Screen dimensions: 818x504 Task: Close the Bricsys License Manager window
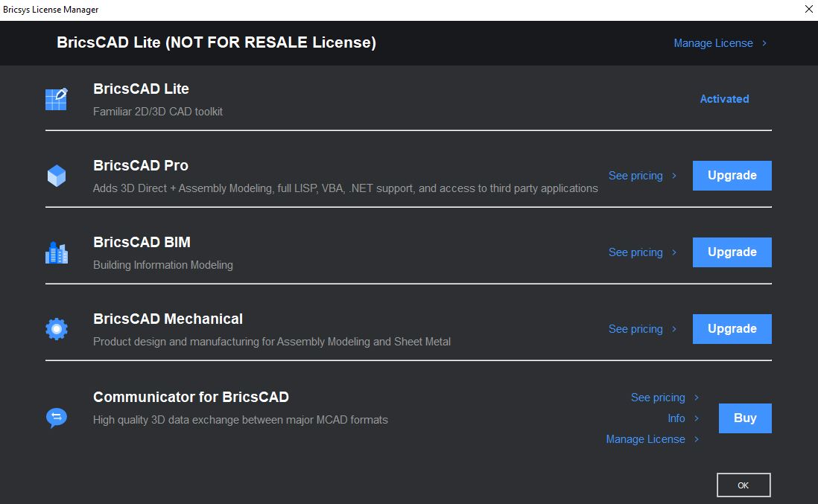point(808,10)
